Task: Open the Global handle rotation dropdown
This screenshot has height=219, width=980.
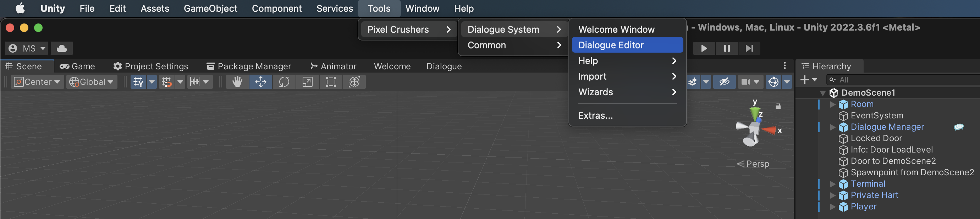Action: [x=91, y=82]
